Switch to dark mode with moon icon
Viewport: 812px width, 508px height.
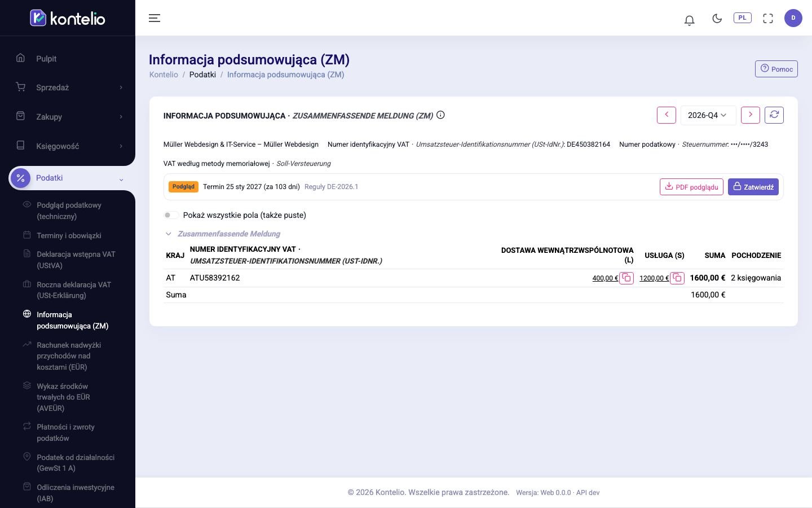(x=717, y=19)
